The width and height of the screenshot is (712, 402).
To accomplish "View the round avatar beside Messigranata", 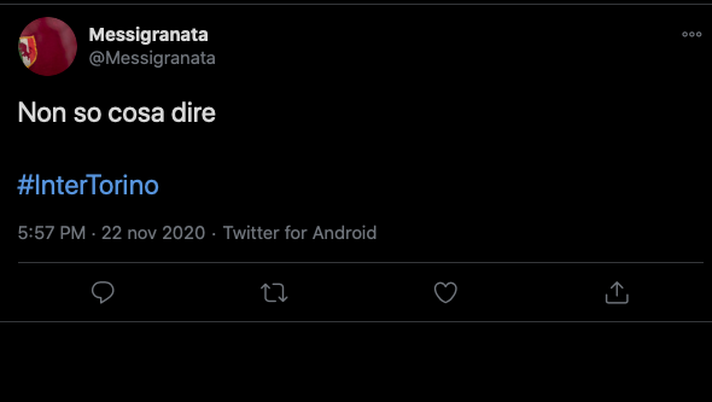I will (47, 46).
